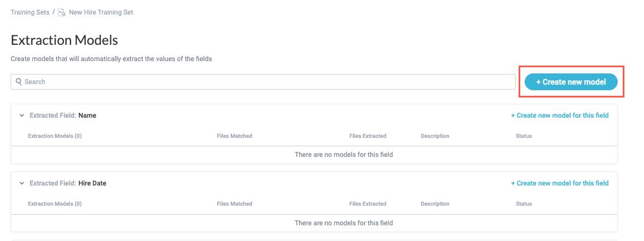Click Files Extracted header under the Name field
The height and width of the screenshot is (241, 644).
(x=367, y=136)
